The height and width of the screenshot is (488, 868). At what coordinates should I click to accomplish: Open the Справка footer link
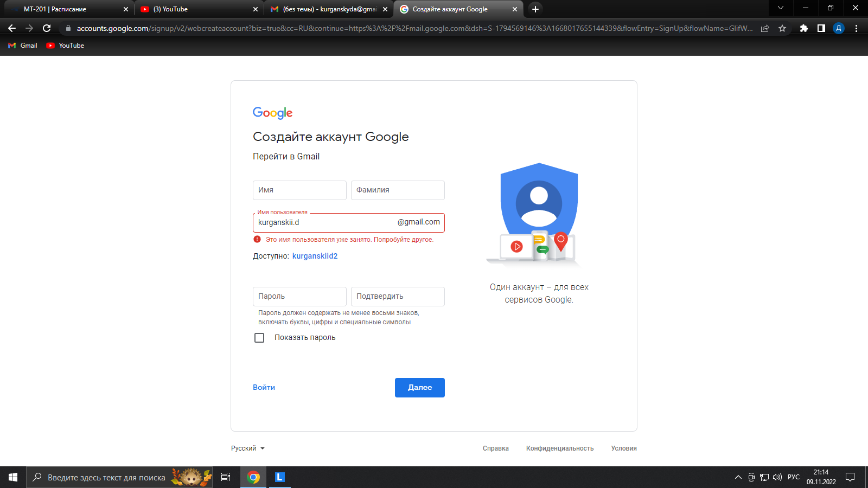[496, 448]
